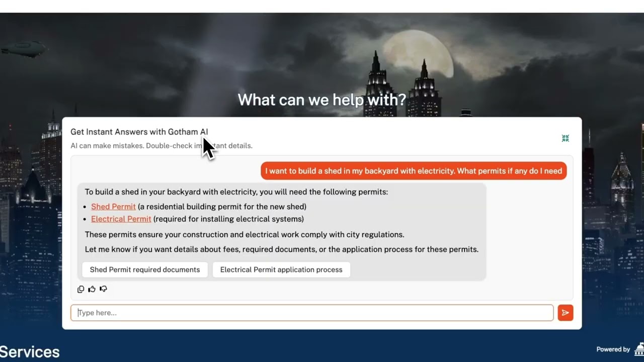Click the 'What can we help with?' heading
This screenshot has width=644, height=362.
321,100
